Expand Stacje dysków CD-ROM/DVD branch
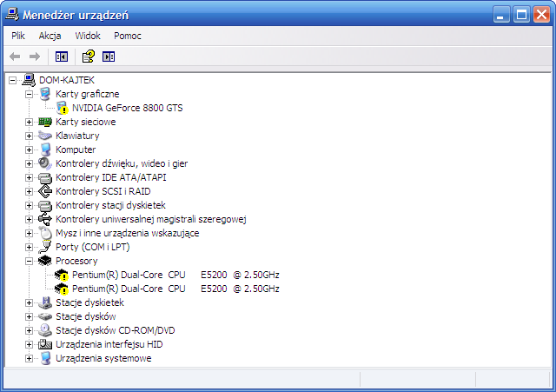 [29, 330]
